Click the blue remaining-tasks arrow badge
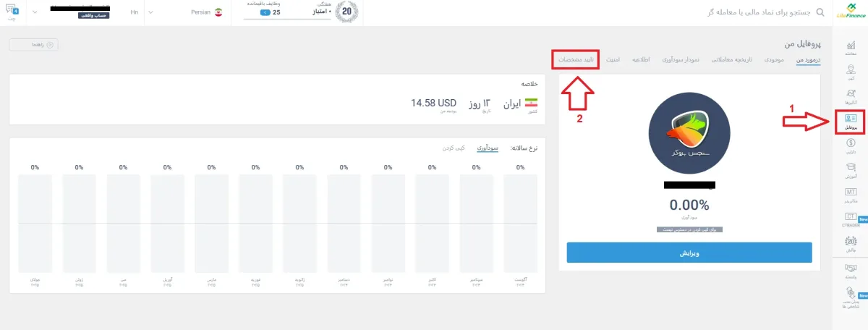This screenshot has width=868, height=330. (x=265, y=13)
